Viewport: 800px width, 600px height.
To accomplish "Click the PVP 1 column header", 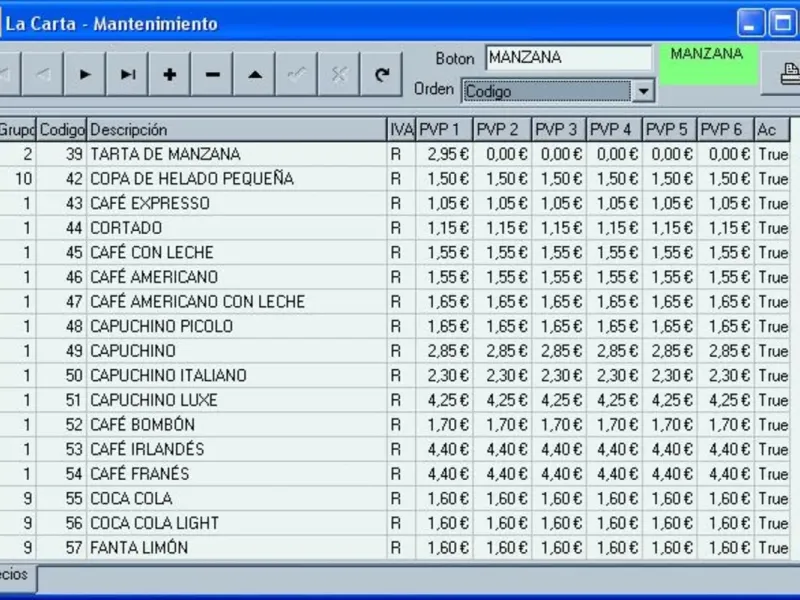I will point(444,130).
